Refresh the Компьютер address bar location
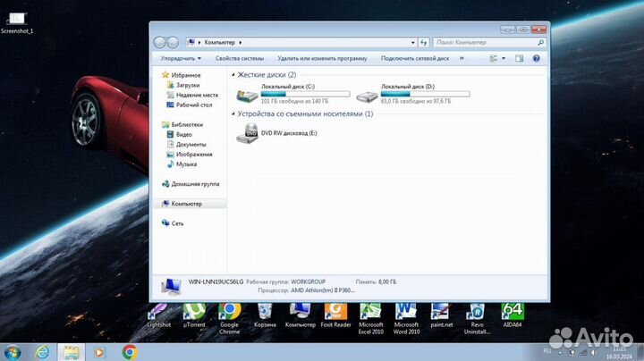 (x=423, y=42)
